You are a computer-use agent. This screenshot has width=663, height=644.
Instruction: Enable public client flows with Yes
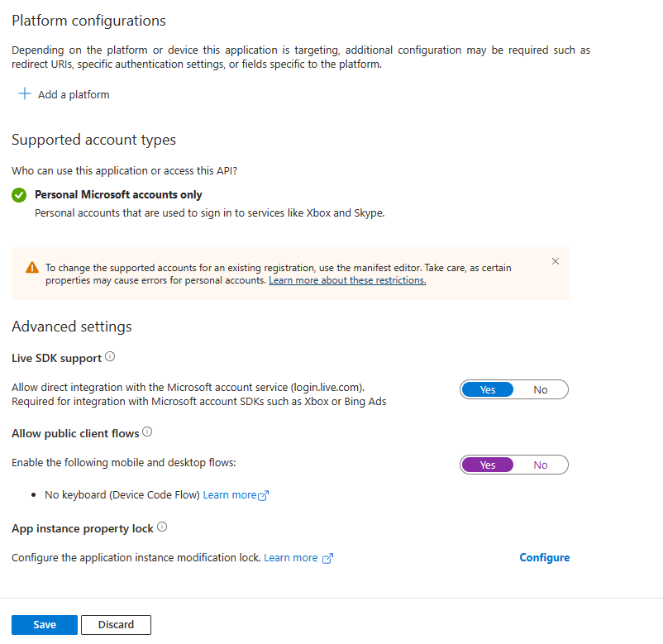click(488, 465)
